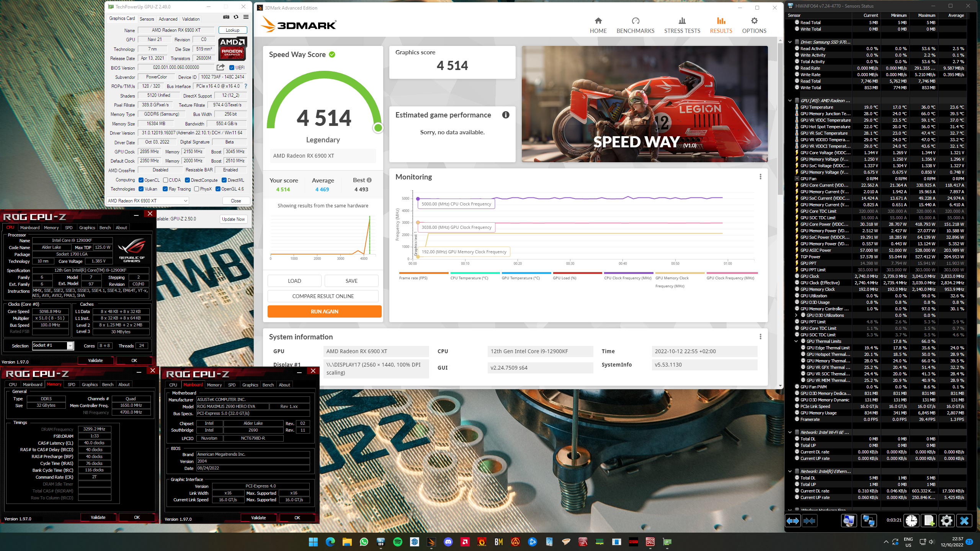Viewport: 980px width, 551px height.
Task: Open HWiNFO sensor settings gear
Action: click(946, 521)
